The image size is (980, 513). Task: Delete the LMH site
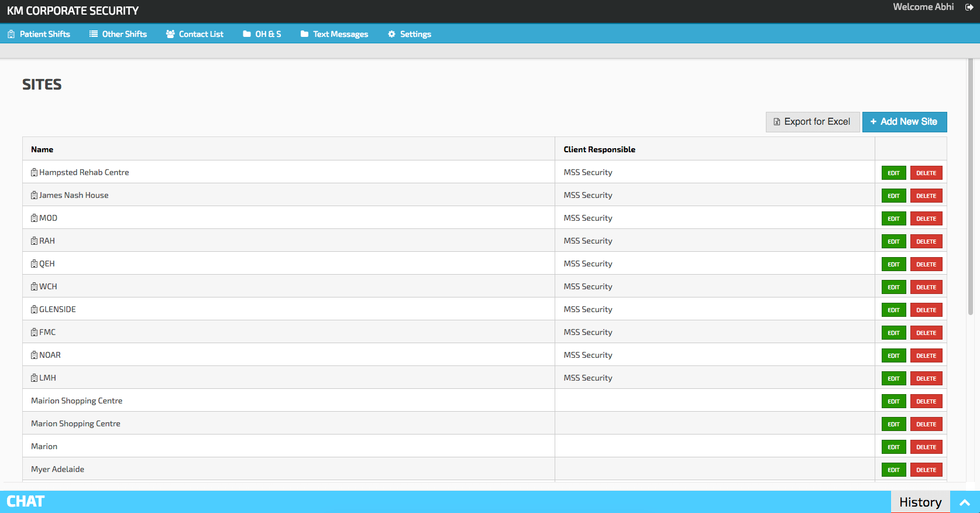tap(926, 378)
